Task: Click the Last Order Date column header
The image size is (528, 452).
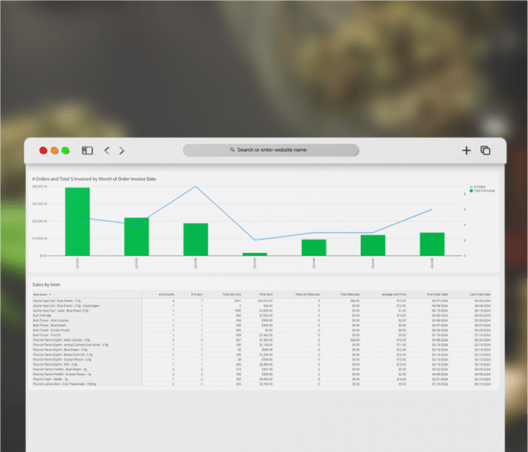Action: pyautogui.click(x=480, y=294)
